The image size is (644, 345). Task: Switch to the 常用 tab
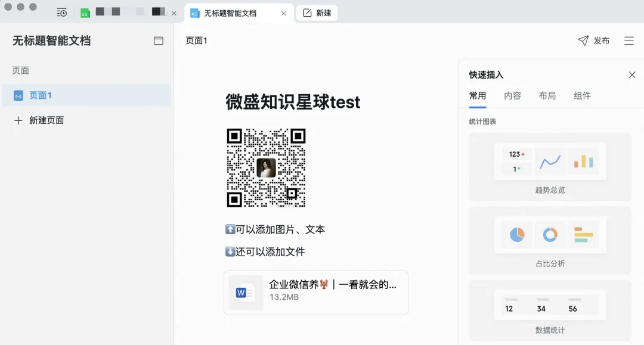click(x=478, y=95)
